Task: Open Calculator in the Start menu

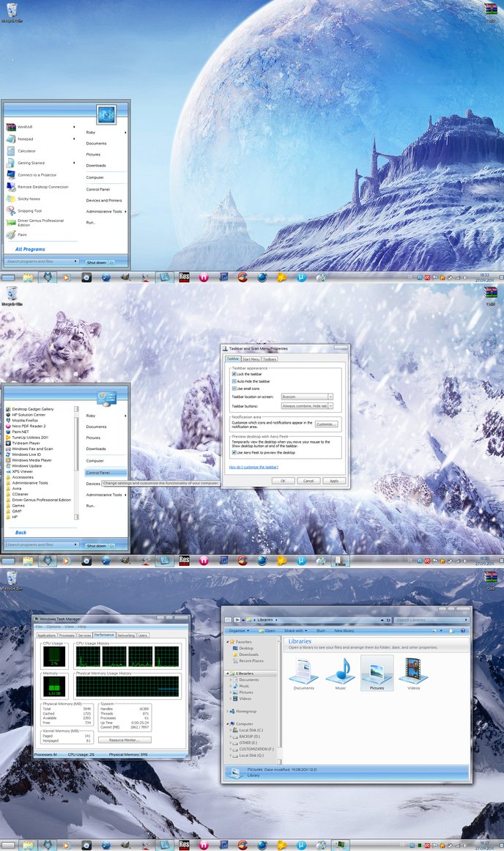Action: [26, 151]
